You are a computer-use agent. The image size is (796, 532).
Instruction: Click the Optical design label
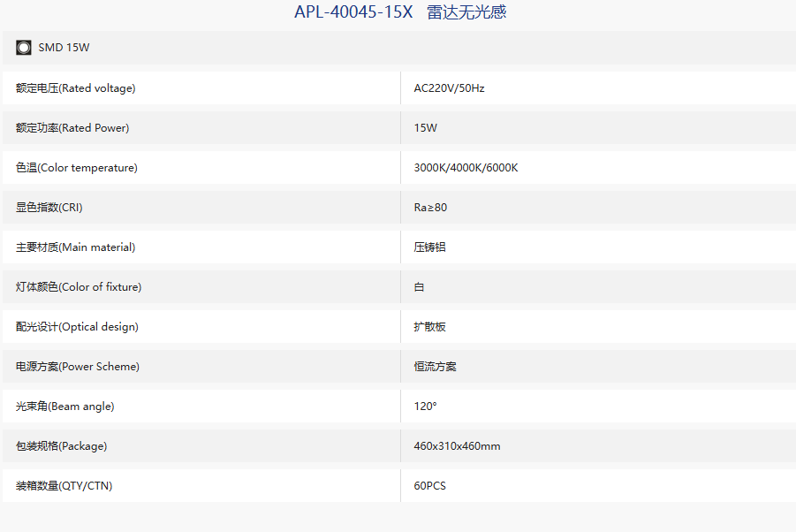coord(77,327)
